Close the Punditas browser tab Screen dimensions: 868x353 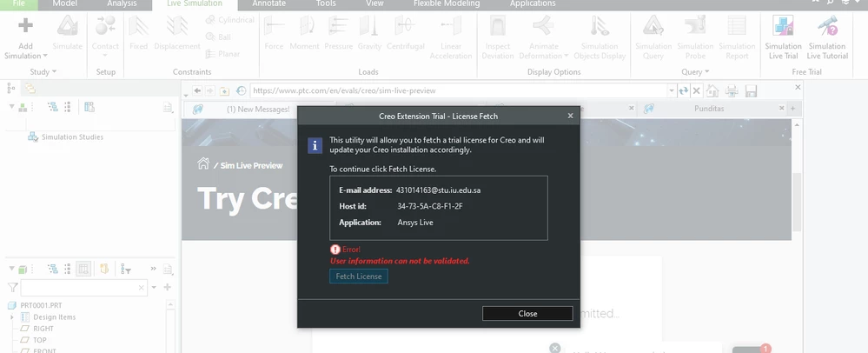coord(782,109)
